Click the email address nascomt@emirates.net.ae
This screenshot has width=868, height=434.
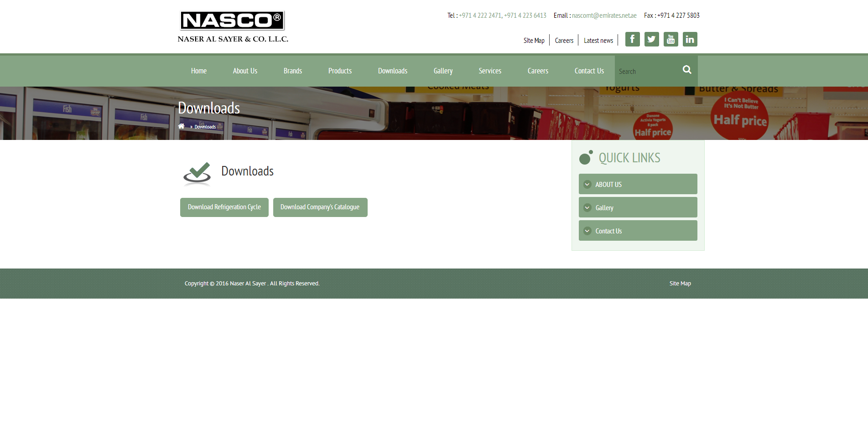pos(604,15)
